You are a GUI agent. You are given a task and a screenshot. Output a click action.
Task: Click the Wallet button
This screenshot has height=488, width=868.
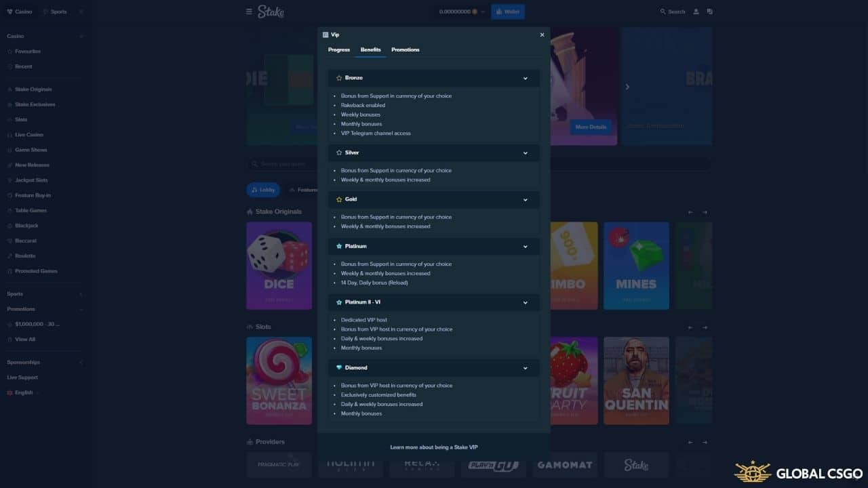pyautogui.click(x=507, y=12)
